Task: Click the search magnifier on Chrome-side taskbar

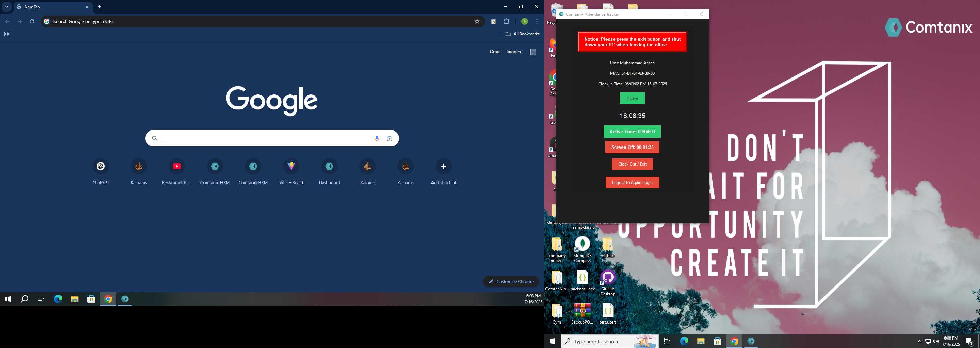Action: pyautogui.click(x=24, y=299)
